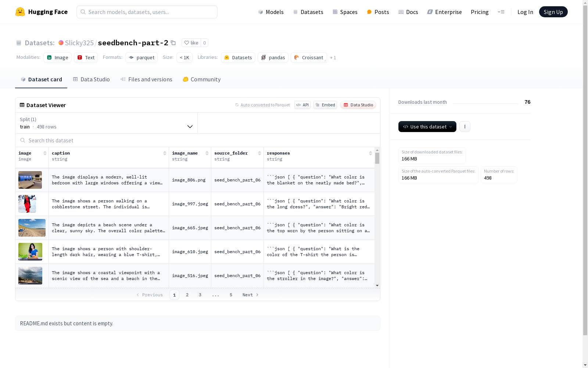Open the bedroom thumbnail for image_806.png
Viewport: 588px width, 368px height.
(30, 180)
